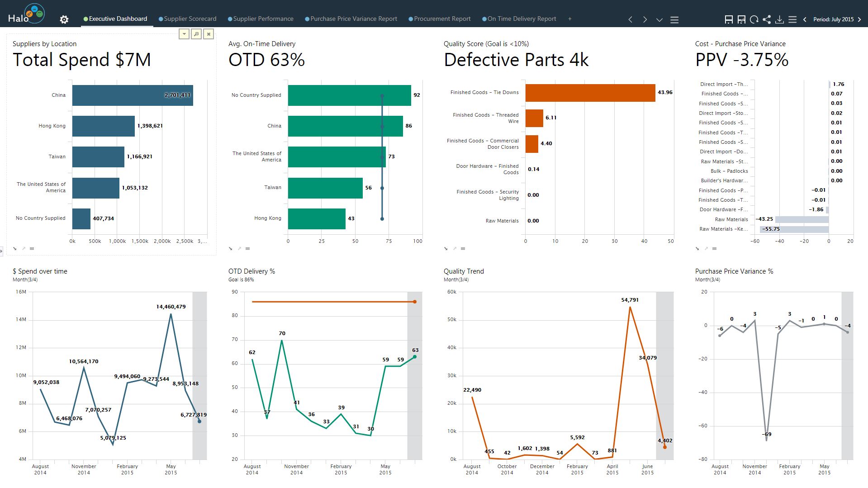Open the Avg. On-Time Delivery widget menu icon

[247, 248]
